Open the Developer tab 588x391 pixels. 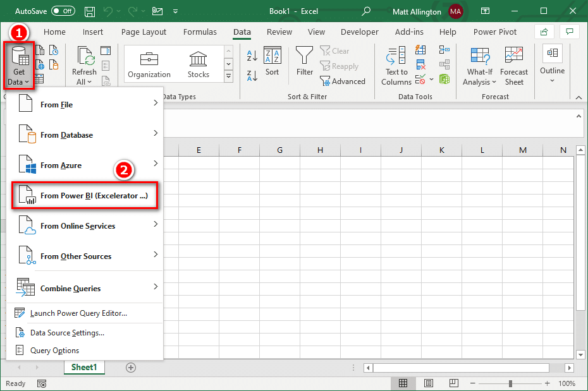359,32
